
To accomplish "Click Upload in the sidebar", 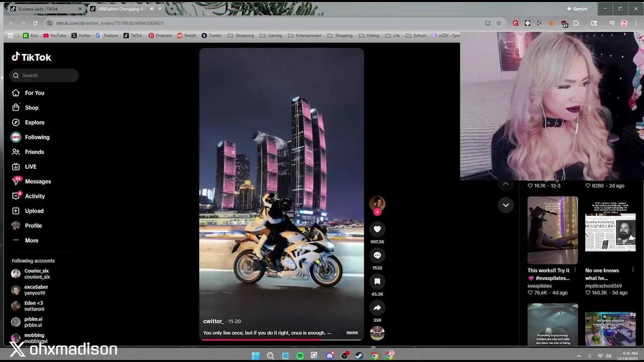I will (28, 211).
